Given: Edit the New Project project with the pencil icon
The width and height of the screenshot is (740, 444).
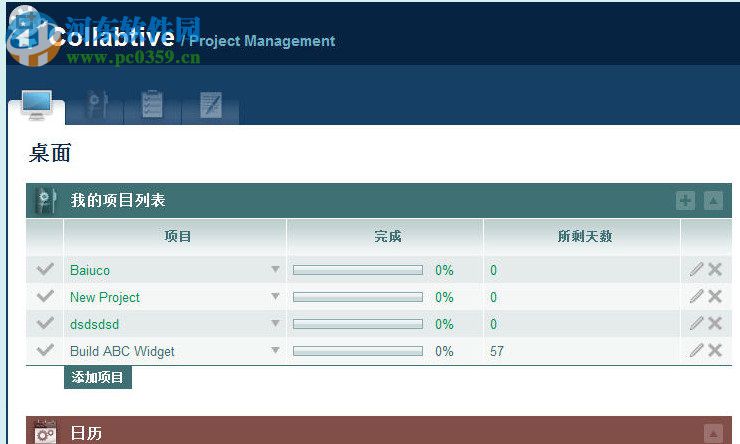Looking at the screenshot, I should coord(696,296).
